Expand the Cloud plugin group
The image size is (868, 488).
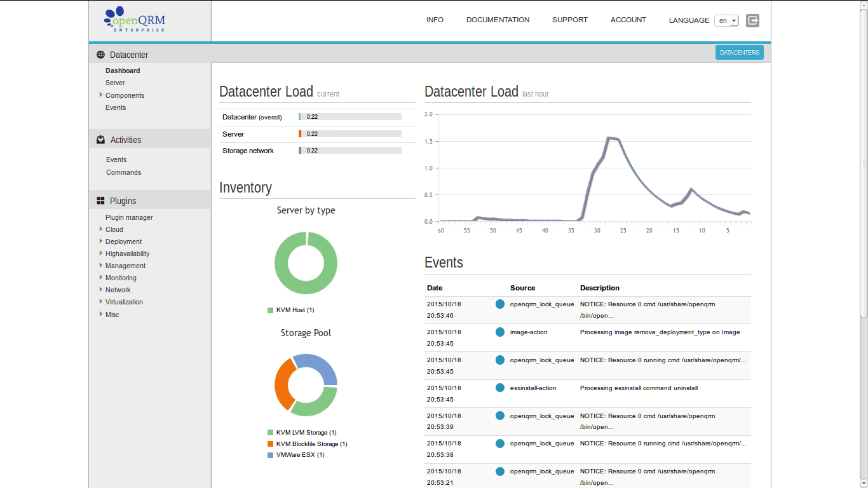100,229
